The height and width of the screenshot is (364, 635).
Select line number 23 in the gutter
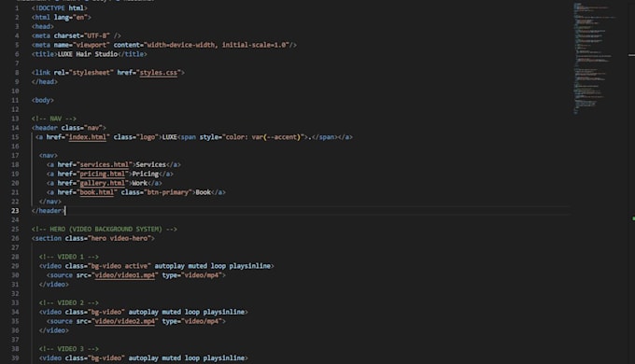click(15, 211)
